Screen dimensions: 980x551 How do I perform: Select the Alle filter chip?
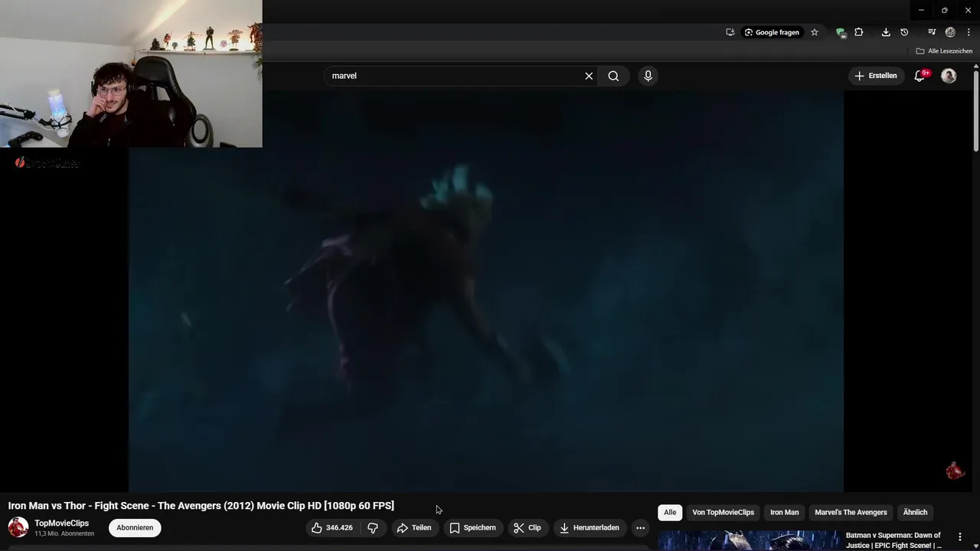pos(670,512)
